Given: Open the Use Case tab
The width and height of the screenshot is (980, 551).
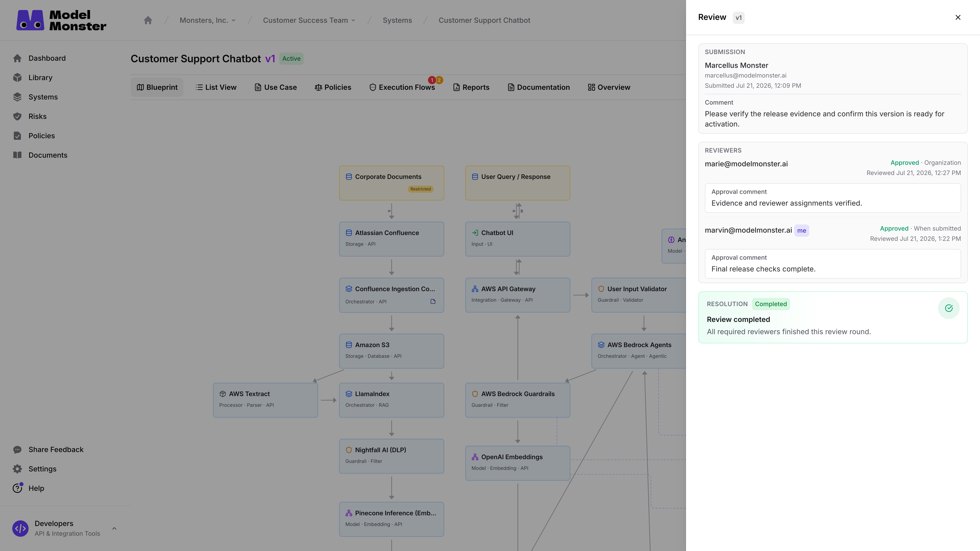Looking at the screenshot, I should (276, 87).
